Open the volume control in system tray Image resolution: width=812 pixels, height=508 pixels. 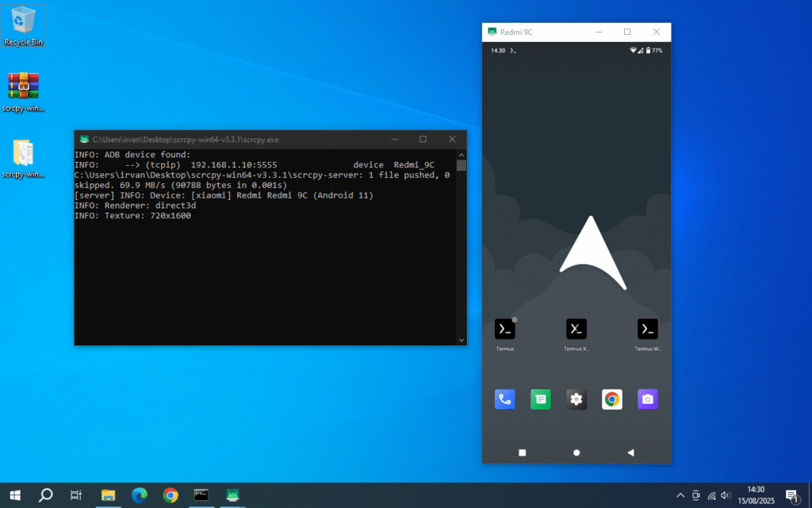click(x=726, y=495)
